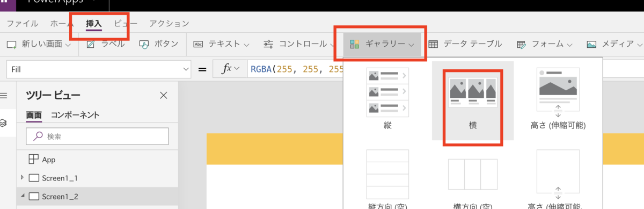Open the ビュー tab
The height and width of the screenshot is (209, 644).
(126, 24)
